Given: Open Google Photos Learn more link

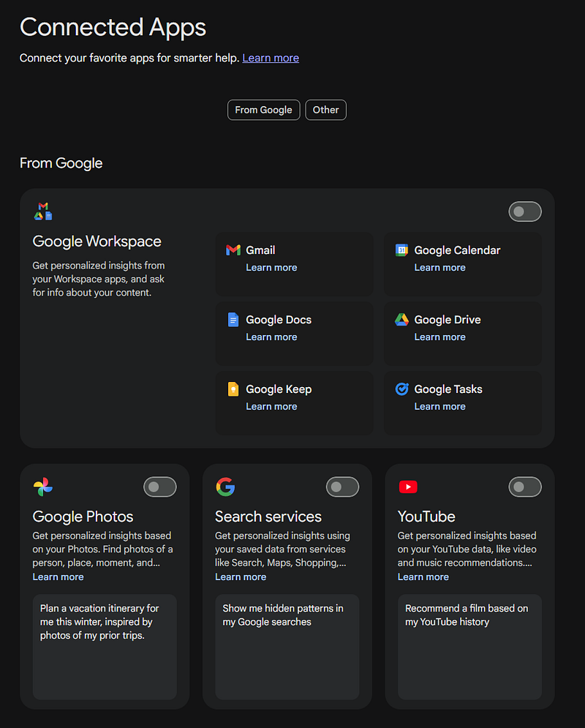Looking at the screenshot, I should pyautogui.click(x=58, y=577).
